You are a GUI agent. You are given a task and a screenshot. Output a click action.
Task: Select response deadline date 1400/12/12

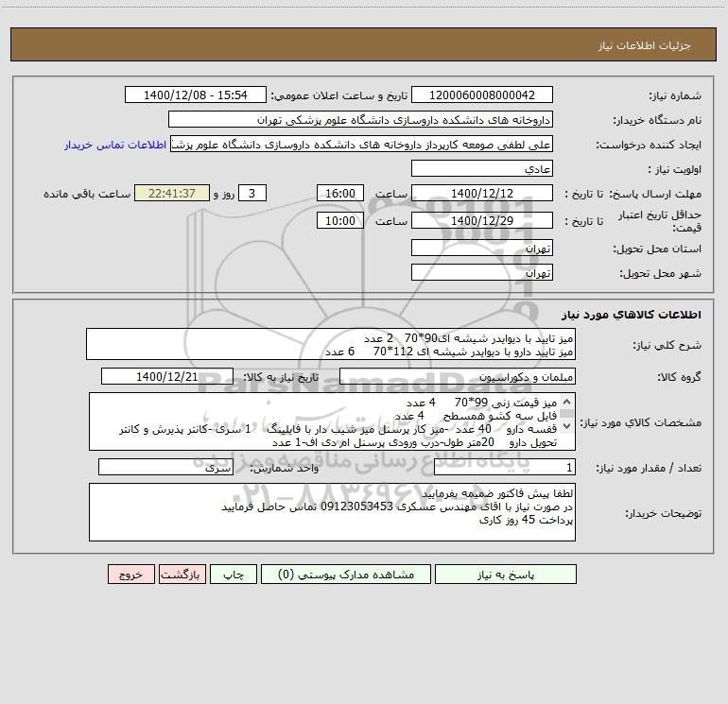(482, 193)
